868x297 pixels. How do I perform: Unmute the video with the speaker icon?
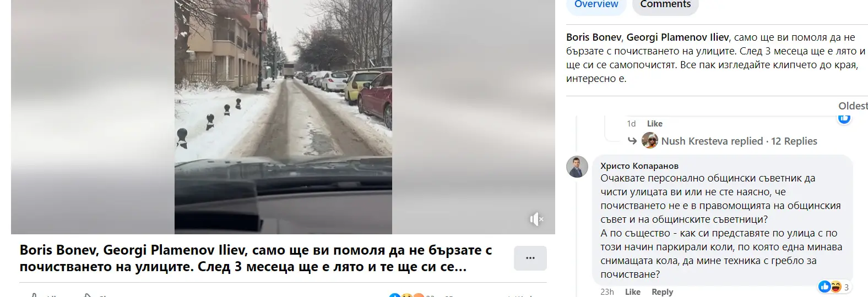click(x=536, y=219)
